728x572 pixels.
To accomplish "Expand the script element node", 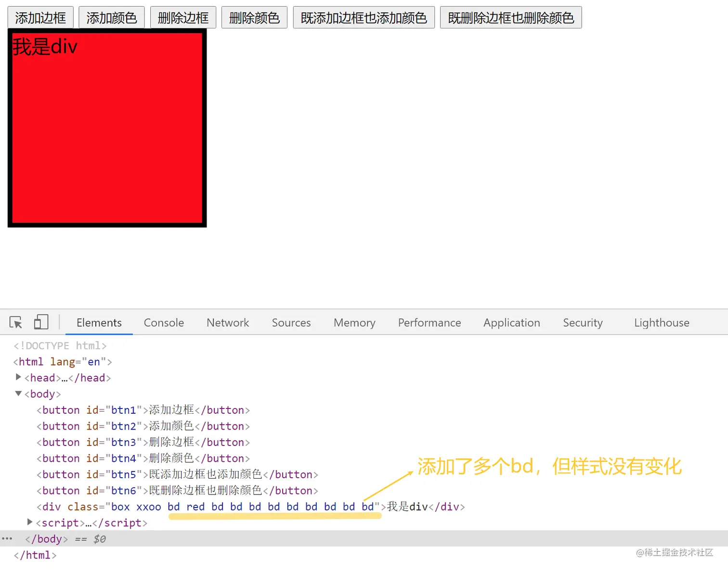I will pyautogui.click(x=29, y=522).
